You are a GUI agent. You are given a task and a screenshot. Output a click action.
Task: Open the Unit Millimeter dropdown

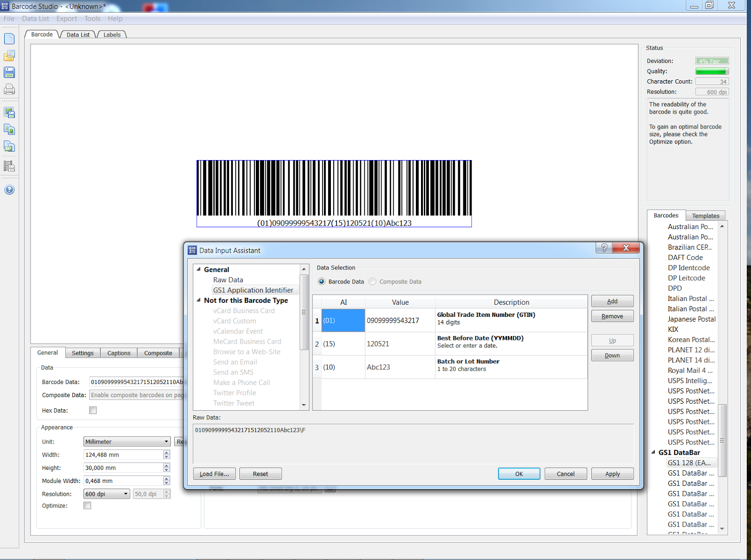click(127, 442)
